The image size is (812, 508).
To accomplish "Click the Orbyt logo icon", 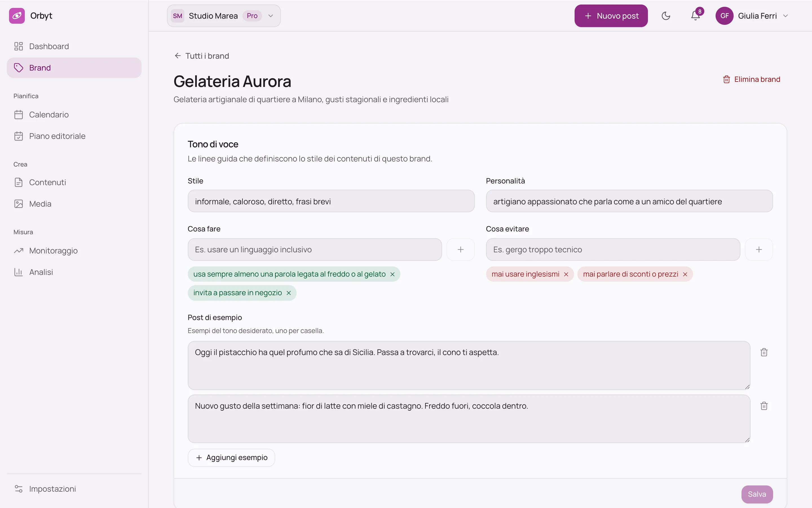I will [x=17, y=16].
